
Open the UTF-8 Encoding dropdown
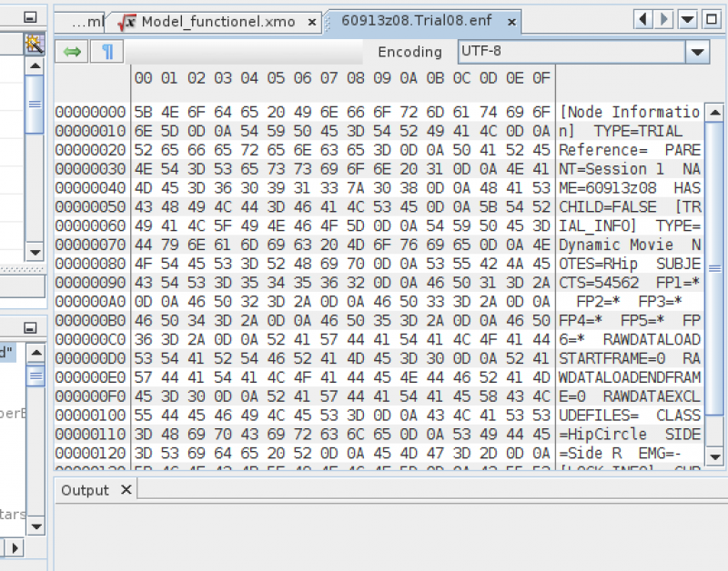[x=698, y=52]
